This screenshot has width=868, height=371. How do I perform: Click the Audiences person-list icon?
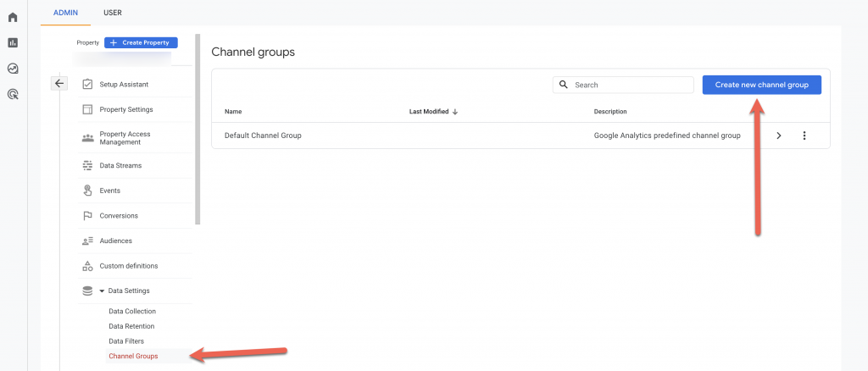pos(87,241)
